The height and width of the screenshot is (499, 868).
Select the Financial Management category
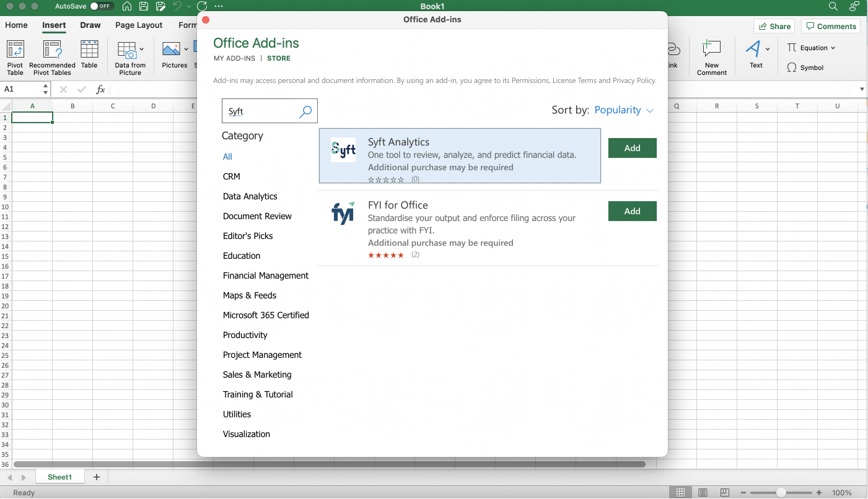coord(265,275)
